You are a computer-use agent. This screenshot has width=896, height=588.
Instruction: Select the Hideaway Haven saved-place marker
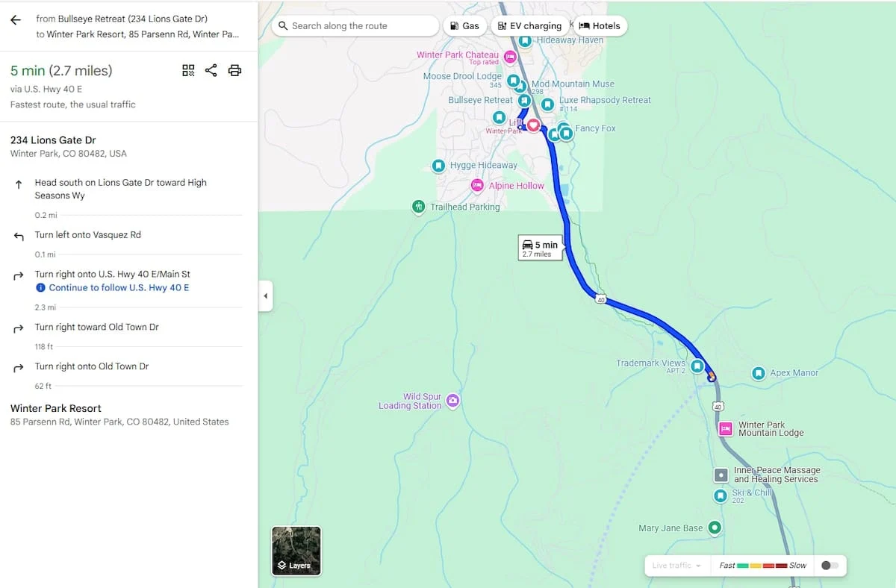click(x=525, y=40)
